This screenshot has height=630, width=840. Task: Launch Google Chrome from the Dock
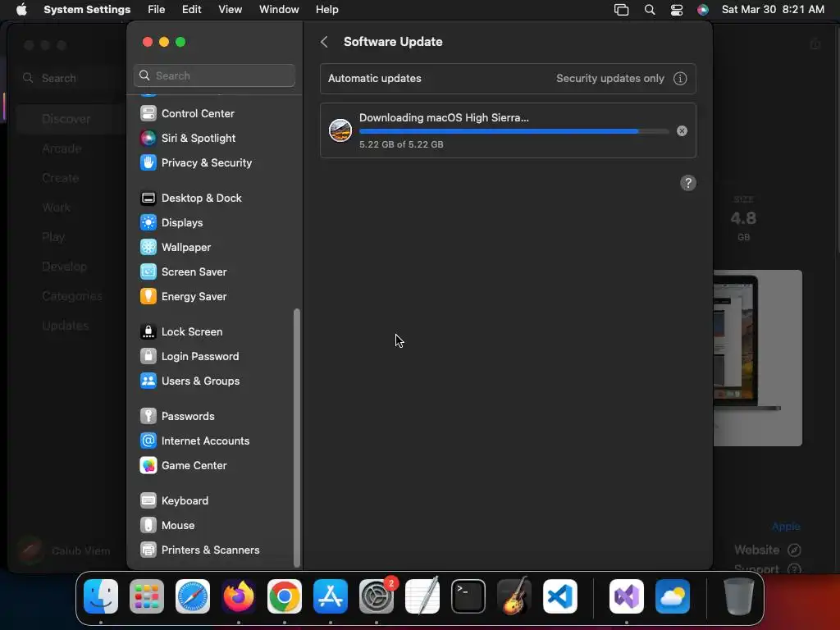coord(285,596)
